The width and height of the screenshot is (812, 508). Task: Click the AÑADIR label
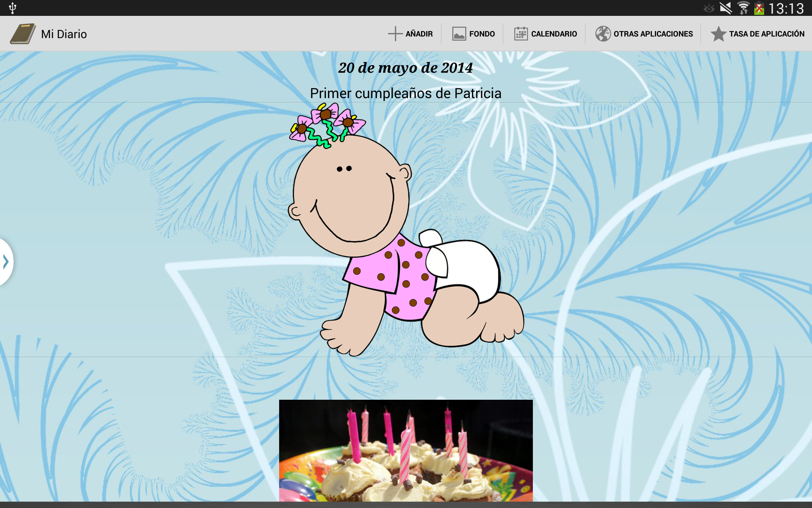click(419, 34)
